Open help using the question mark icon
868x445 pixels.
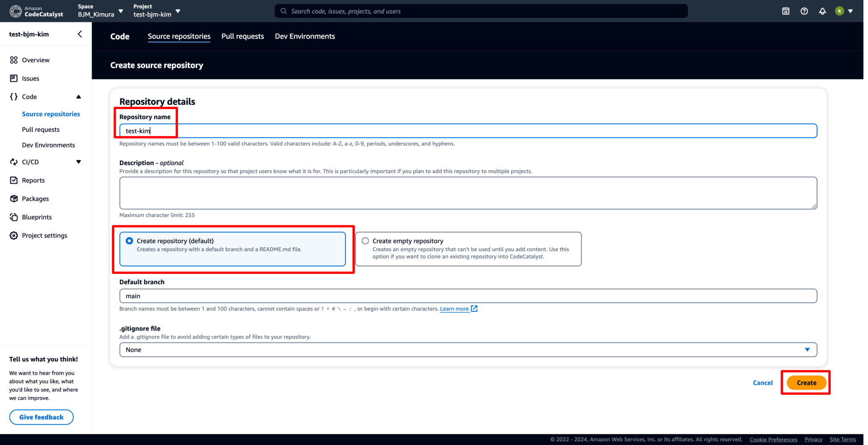(x=804, y=11)
